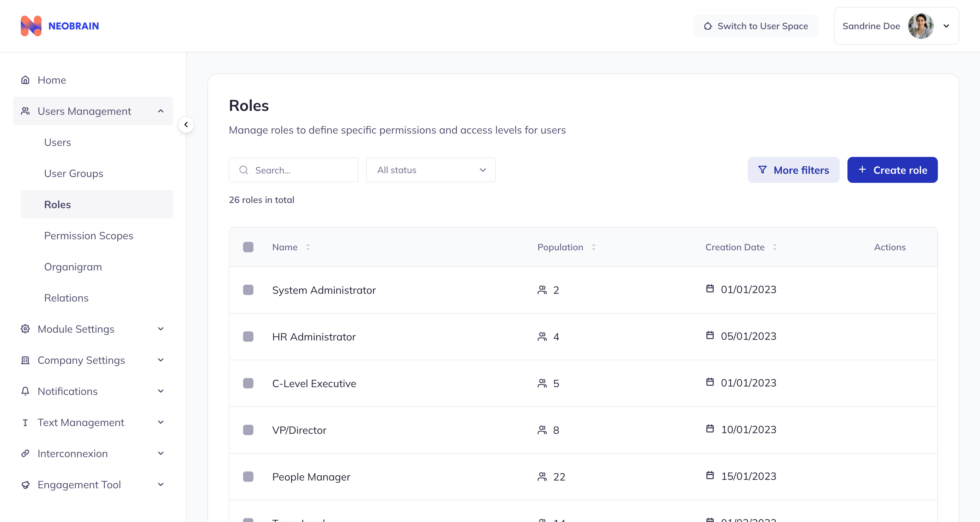
Task: Navigate to Permission Scopes
Action: (x=88, y=235)
